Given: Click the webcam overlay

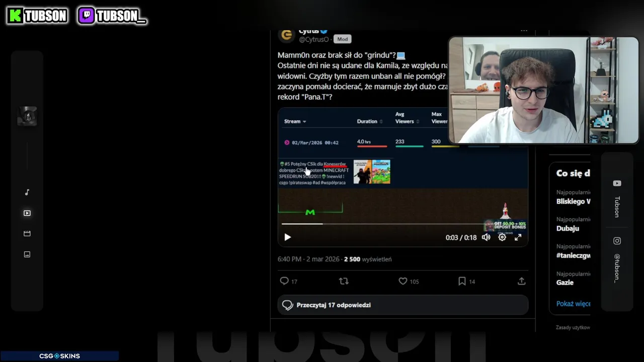Looking at the screenshot, I should (543, 90).
